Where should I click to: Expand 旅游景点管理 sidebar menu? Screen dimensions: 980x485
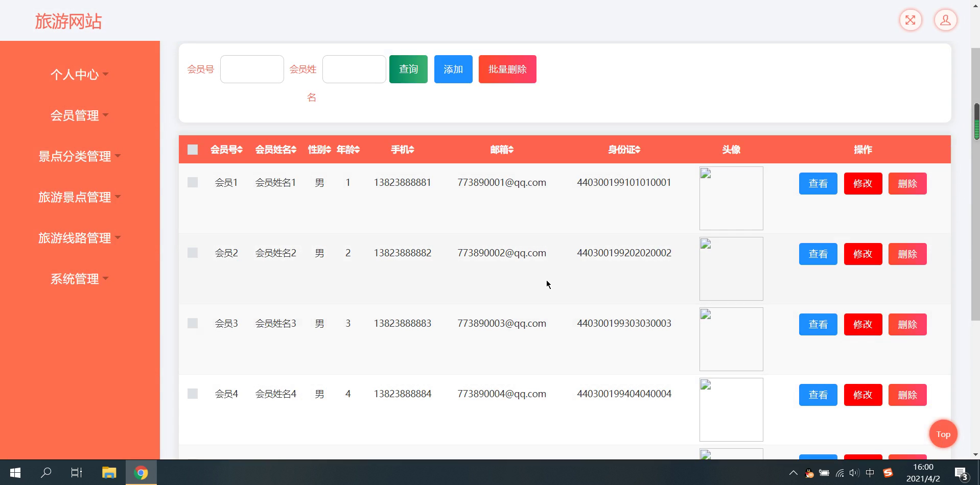pyautogui.click(x=79, y=197)
